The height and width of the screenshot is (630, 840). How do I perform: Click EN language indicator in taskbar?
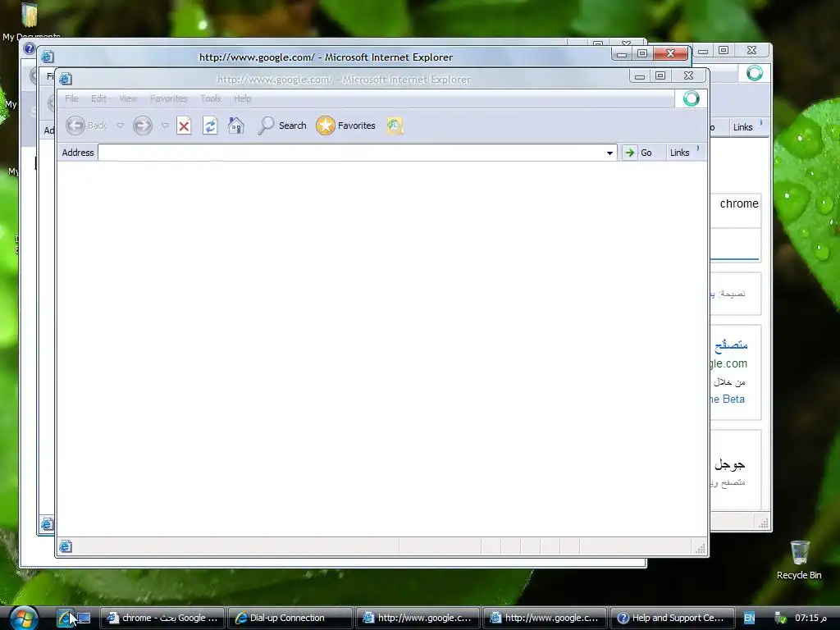tap(749, 619)
